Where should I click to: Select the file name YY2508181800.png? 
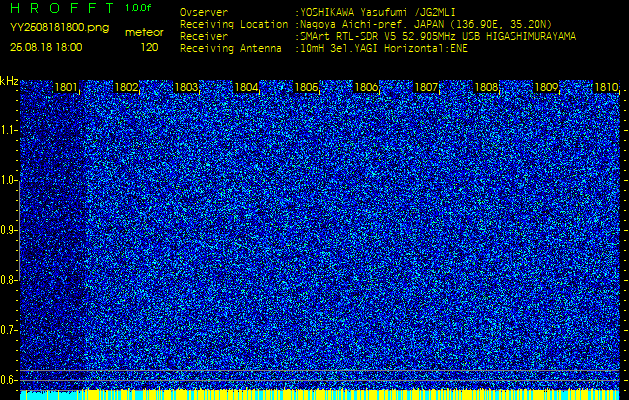tap(59, 28)
